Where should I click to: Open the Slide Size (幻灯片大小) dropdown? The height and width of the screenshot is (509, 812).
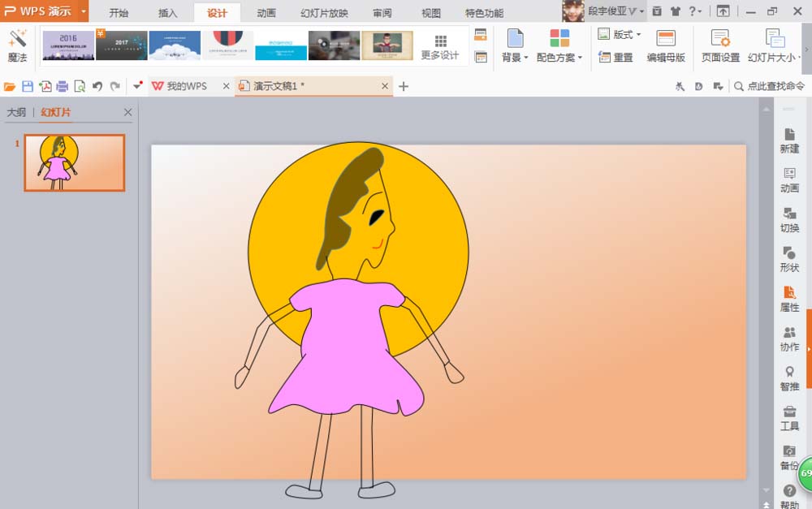click(775, 46)
